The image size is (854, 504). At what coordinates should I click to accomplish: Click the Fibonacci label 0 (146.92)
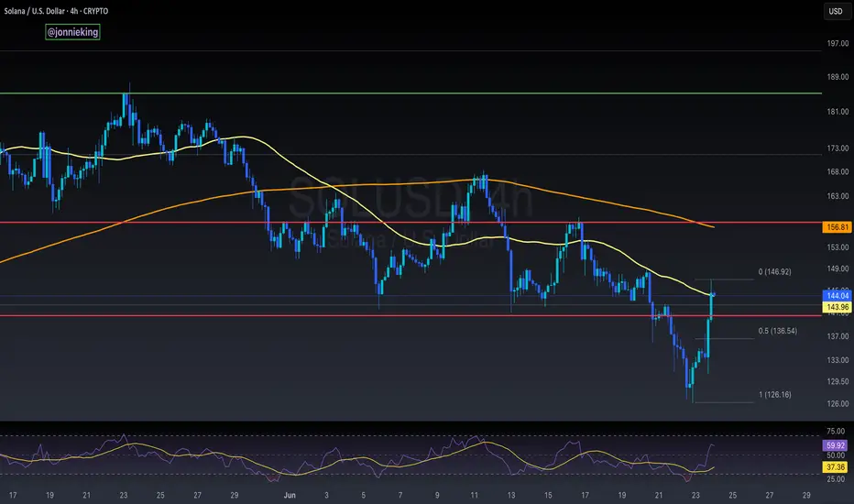(774, 271)
